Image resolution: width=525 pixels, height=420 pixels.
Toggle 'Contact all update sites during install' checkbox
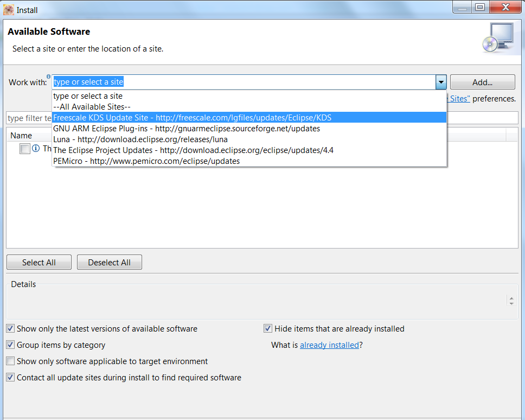coord(10,378)
